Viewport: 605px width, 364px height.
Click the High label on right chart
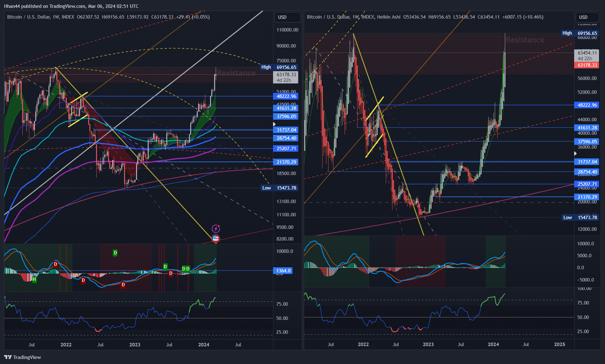567,33
